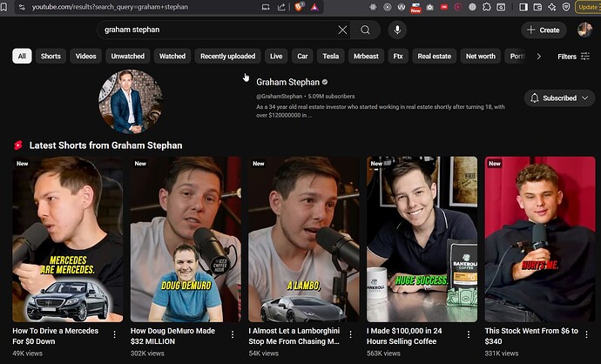
Task: Click the camera extension icon in toolbar
Action: click(x=429, y=7)
